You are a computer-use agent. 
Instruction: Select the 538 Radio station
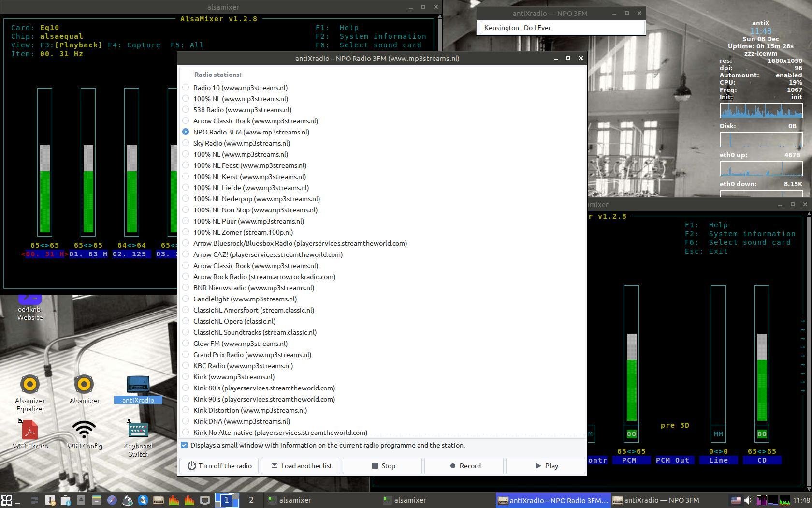click(x=186, y=110)
